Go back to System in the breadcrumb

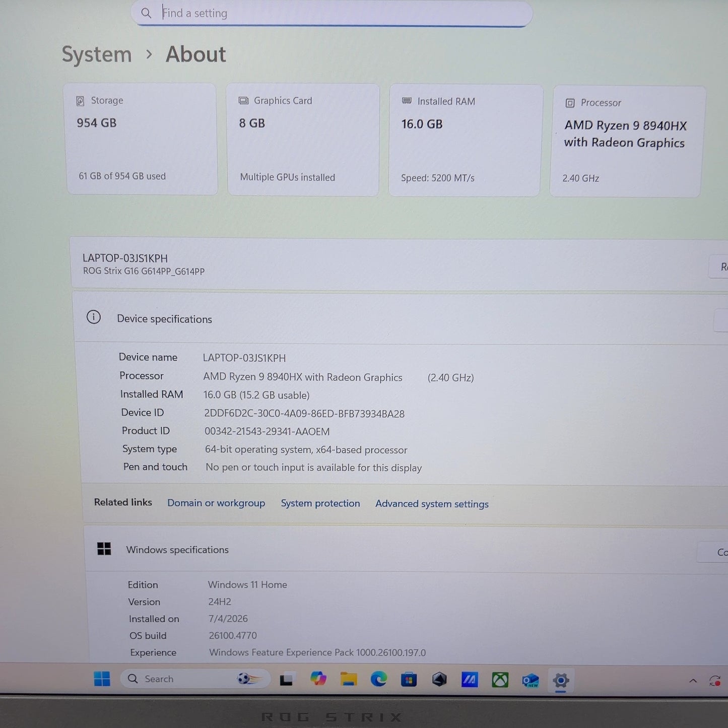(x=97, y=54)
